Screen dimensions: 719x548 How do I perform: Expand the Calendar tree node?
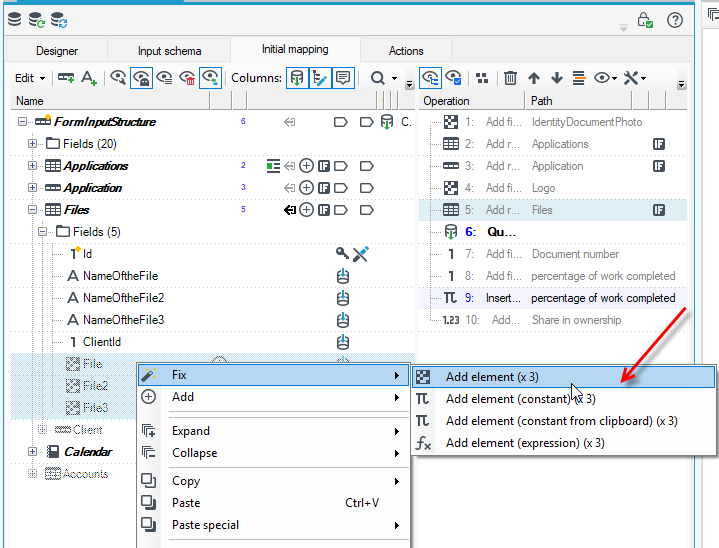point(32,452)
